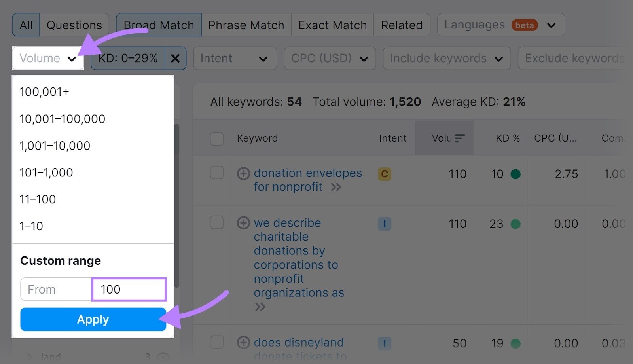The height and width of the screenshot is (364, 633).
Task: Open the Languages beta dropdown
Action: pyautogui.click(x=500, y=25)
